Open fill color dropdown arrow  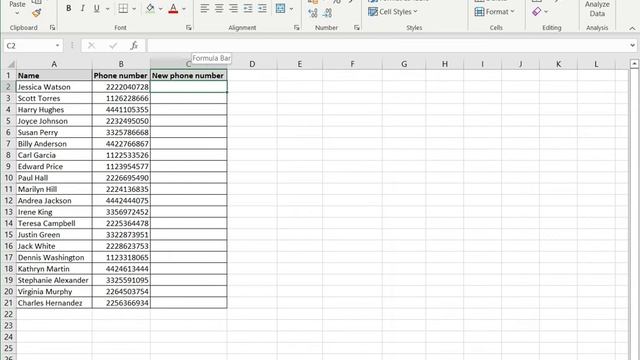click(160, 9)
